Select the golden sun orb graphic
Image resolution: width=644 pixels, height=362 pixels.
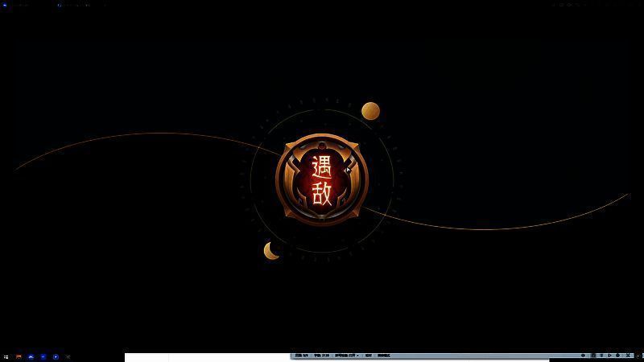(370, 111)
